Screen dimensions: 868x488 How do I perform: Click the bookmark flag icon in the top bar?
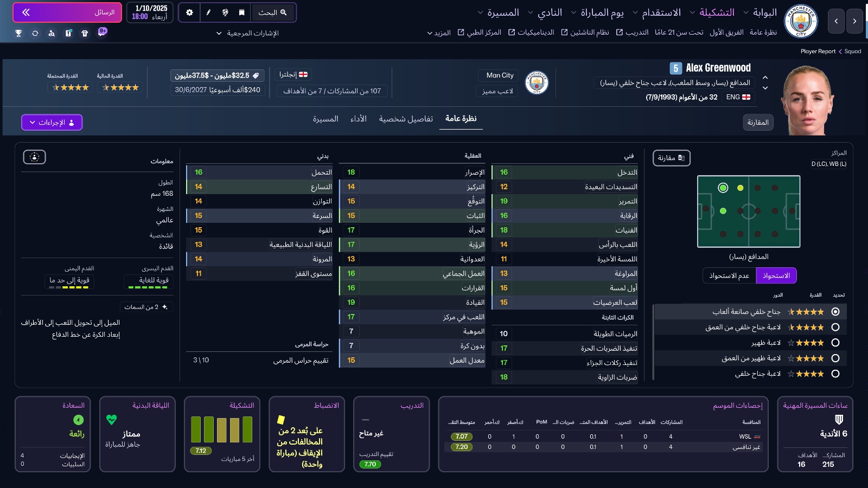[242, 12]
